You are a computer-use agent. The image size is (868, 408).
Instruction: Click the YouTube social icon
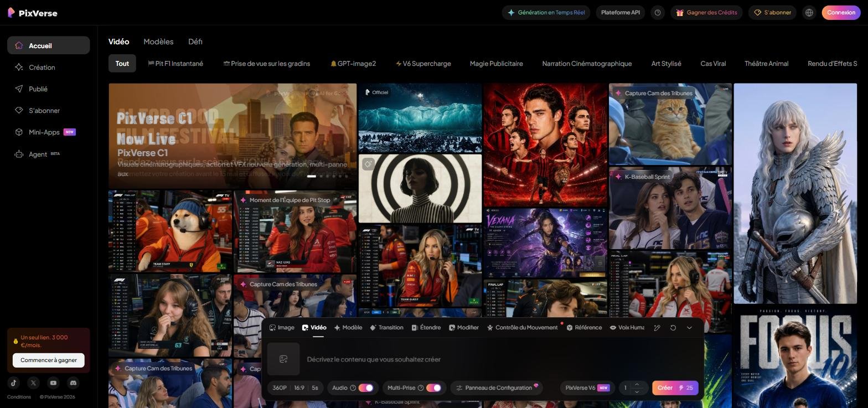pos(53,383)
